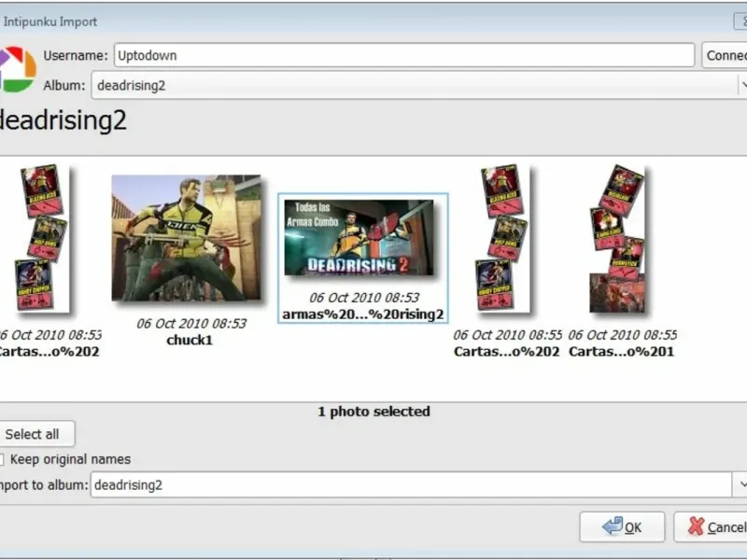Select the Cartas...o%201 card thumbnail
747x560 pixels.
(x=617, y=239)
